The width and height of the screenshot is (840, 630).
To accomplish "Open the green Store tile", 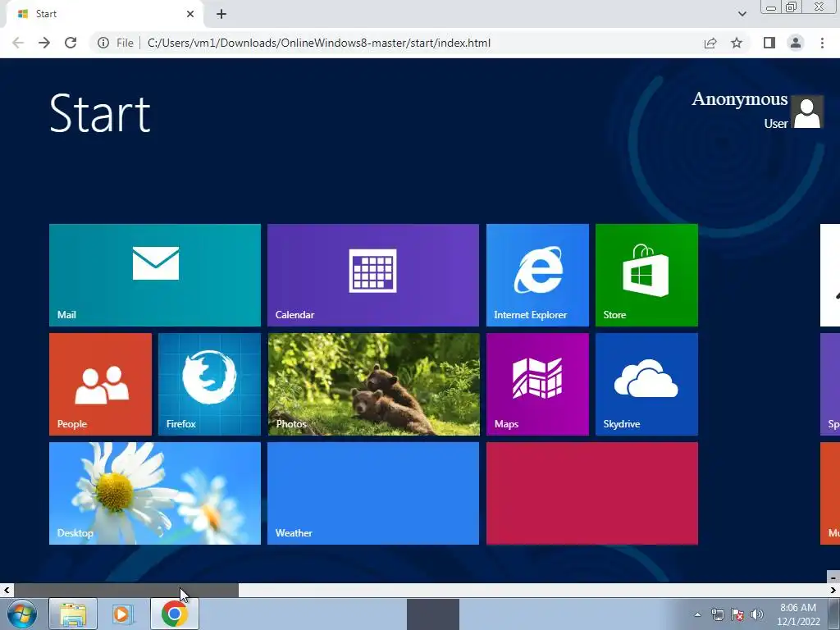I will 646,275.
